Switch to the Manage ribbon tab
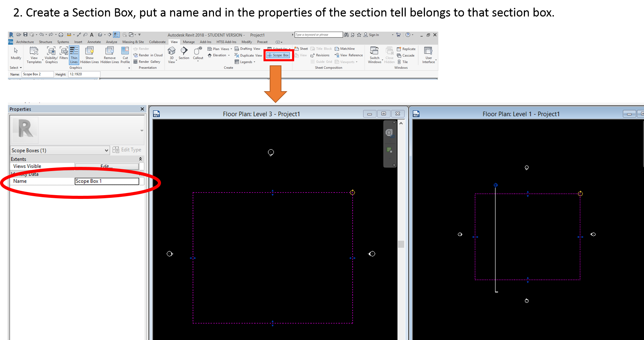 click(x=189, y=42)
